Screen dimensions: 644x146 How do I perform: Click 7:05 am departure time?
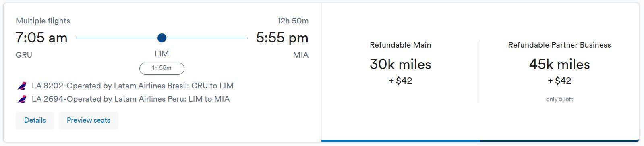[x=41, y=38]
